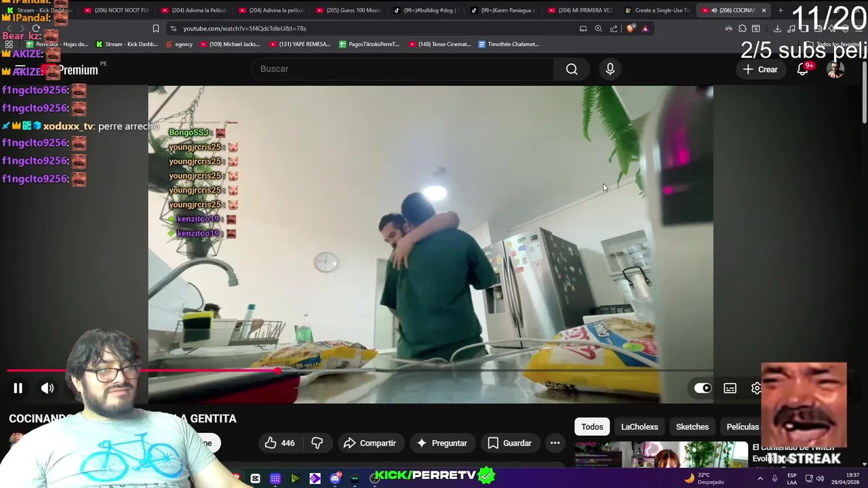Screen dimensions: 868x488
Task: Toggle subtitles with the captions button
Action: pyautogui.click(x=730, y=388)
